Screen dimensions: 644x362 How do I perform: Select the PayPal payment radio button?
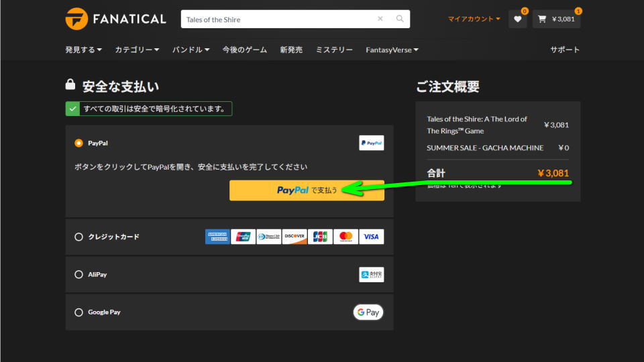pos(78,143)
